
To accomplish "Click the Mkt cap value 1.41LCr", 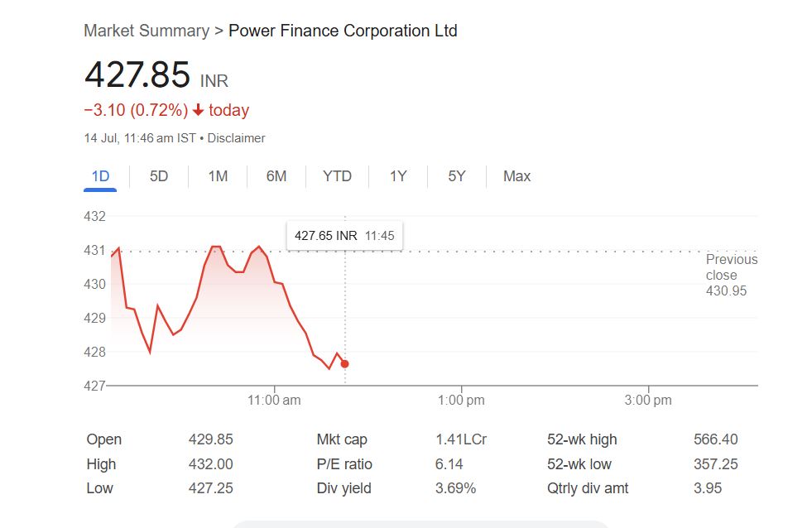I will (x=461, y=439).
